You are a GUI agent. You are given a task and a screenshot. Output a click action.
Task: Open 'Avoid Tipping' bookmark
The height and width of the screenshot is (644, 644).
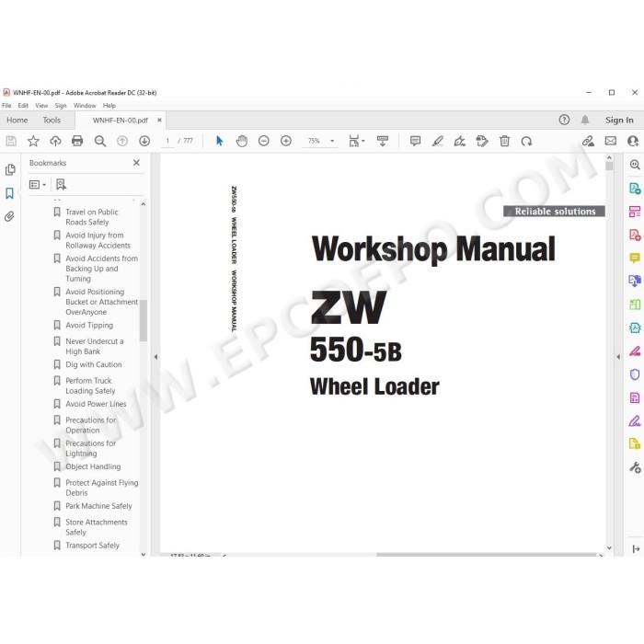pos(89,326)
